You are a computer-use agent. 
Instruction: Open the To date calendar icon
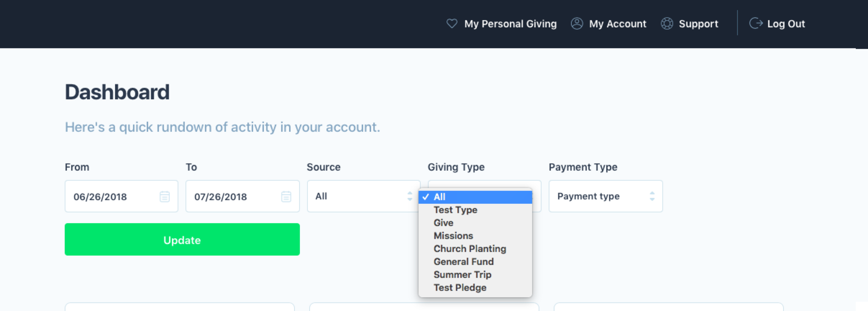(286, 197)
